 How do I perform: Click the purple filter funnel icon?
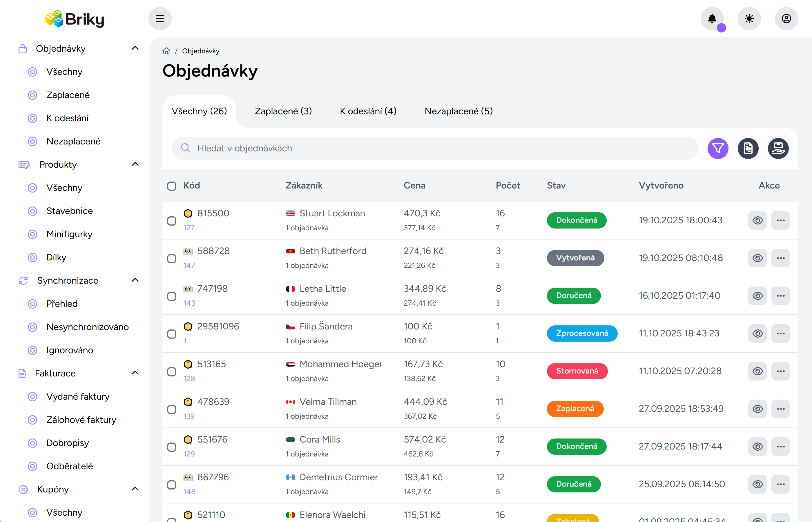[718, 148]
